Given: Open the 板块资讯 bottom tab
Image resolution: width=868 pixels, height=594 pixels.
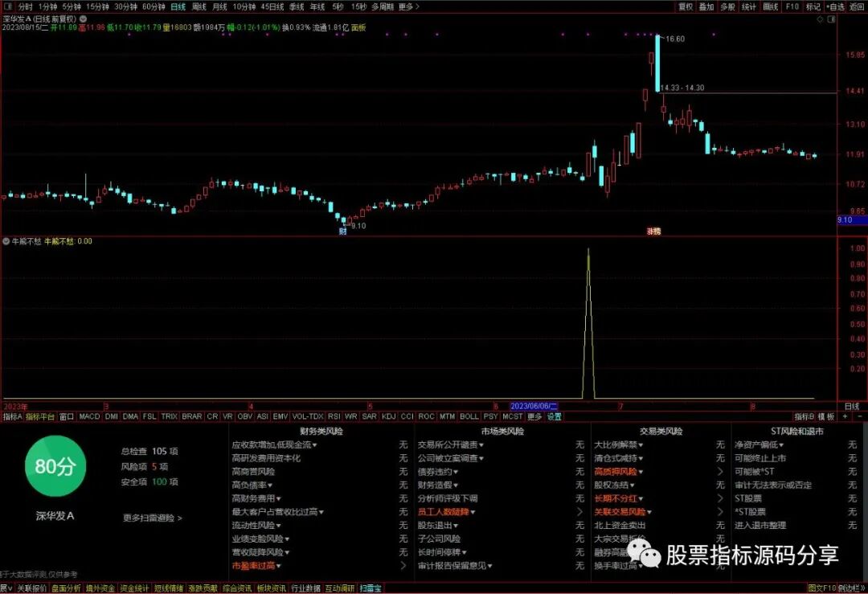Looking at the screenshot, I should click(x=272, y=588).
